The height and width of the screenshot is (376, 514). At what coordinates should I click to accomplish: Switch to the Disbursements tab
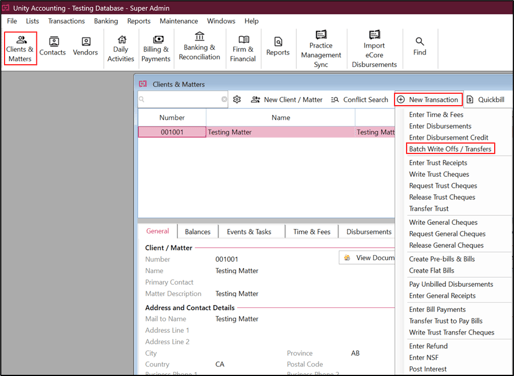coord(369,232)
